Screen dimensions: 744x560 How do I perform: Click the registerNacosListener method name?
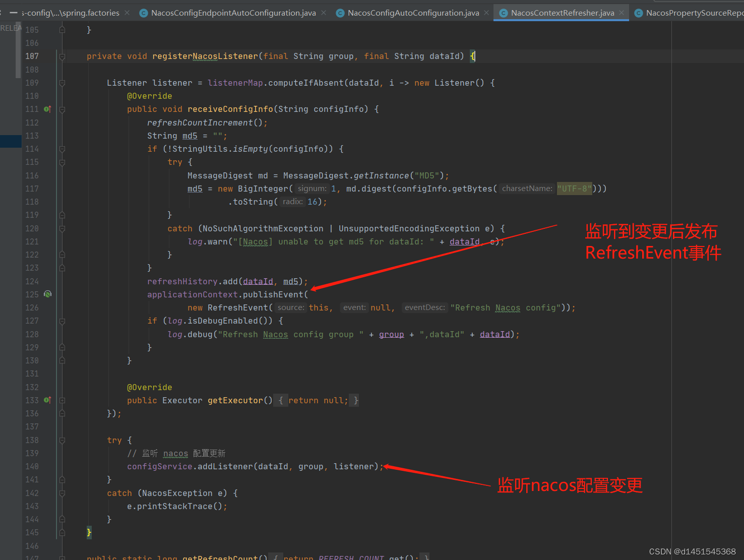(205, 56)
